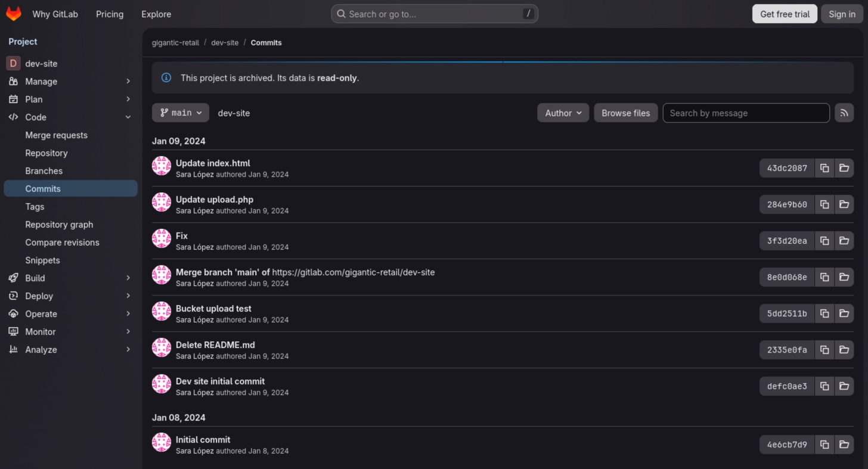Select Pricing in the top menu

109,14
